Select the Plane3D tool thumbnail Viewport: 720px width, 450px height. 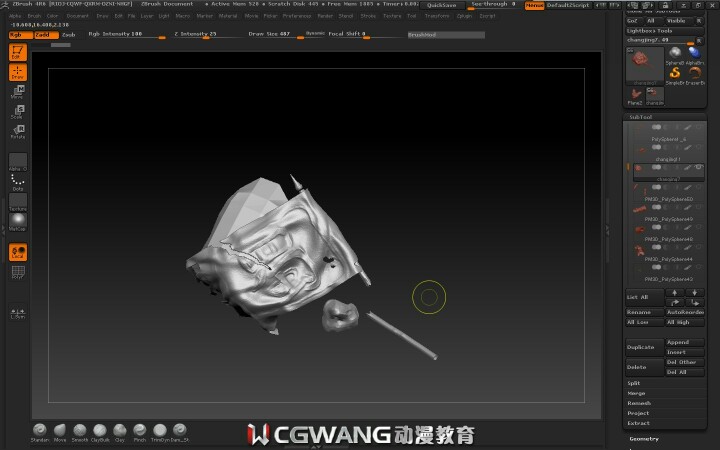[x=635, y=96]
